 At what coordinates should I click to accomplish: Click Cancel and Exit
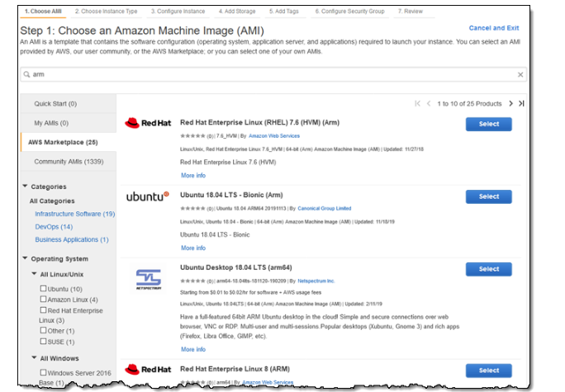494,28
